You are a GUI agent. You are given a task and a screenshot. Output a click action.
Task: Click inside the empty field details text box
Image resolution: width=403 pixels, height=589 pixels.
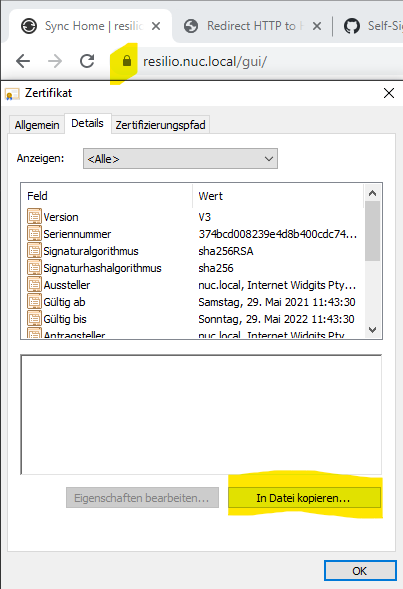(201, 414)
